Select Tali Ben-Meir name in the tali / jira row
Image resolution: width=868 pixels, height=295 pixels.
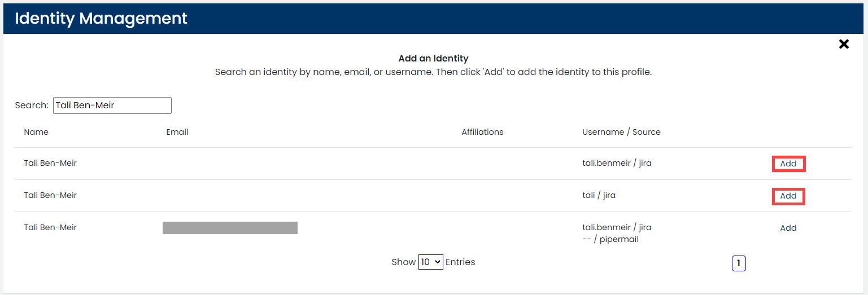point(50,195)
